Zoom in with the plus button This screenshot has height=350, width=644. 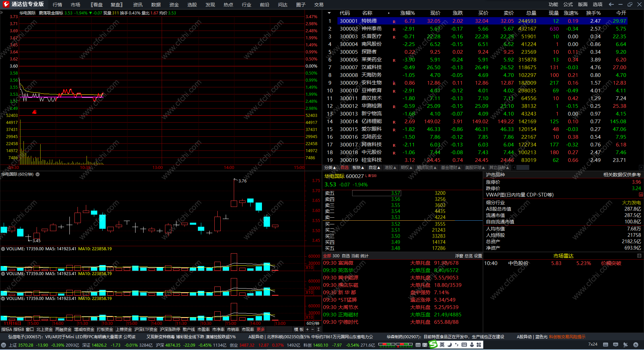pyautogui.click(x=307, y=330)
